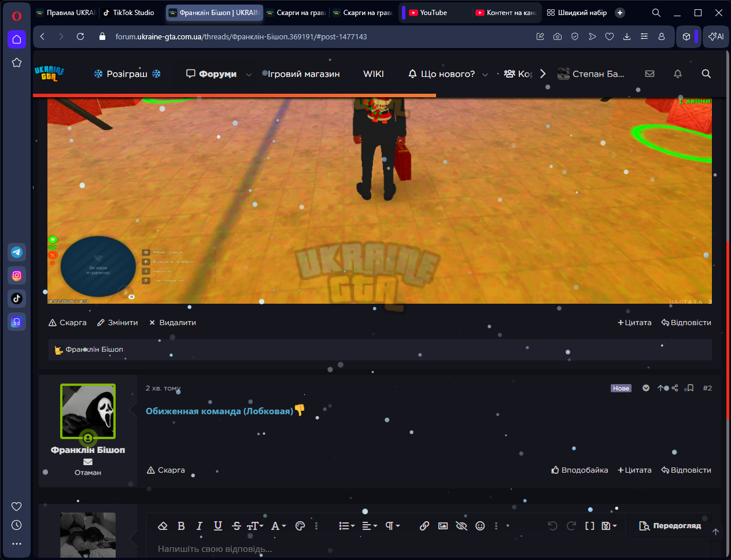
Task: Toggle underline formatting in editor
Action: [218, 526]
